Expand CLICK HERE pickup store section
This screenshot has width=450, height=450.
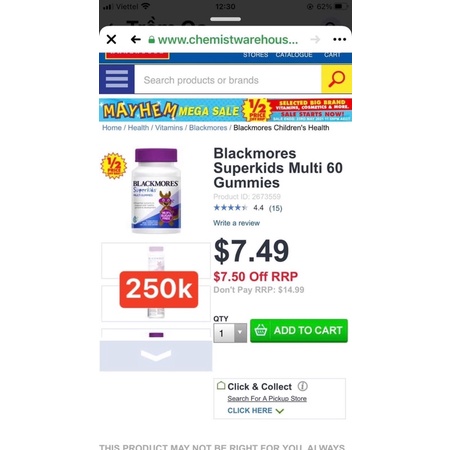[255, 411]
